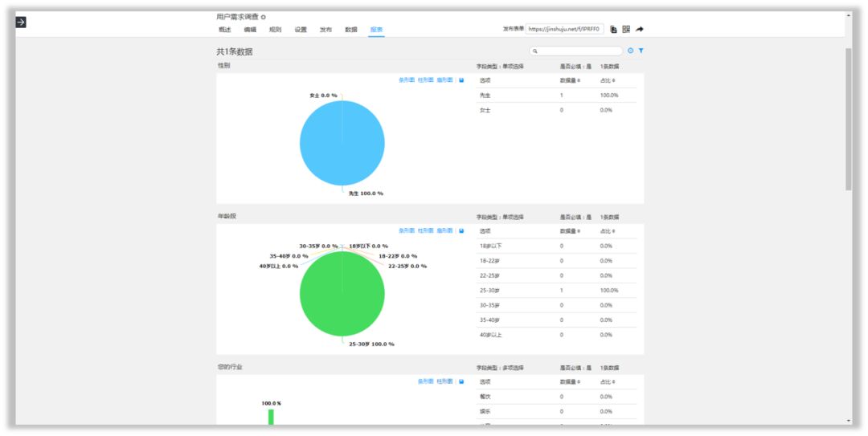Expand the sidebar with the arrow icon
The image size is (868, 436).
pos(20,22)
